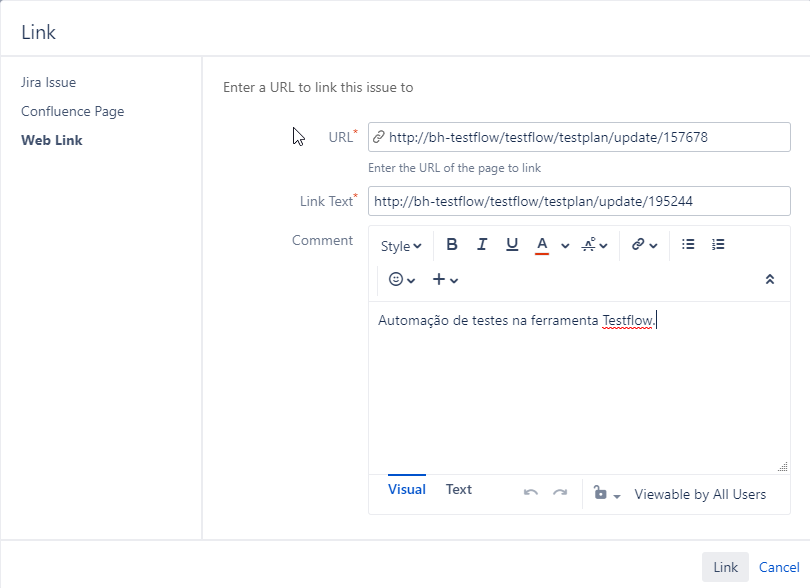
Task: Click the Link submit button
Action: tap(725, 567)
